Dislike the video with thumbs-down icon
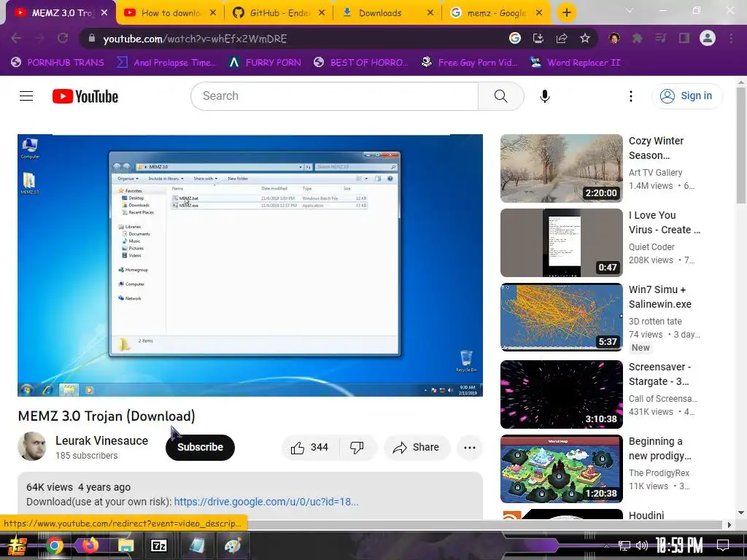Image resolution: width=747 pixels, height=560 pixels. [357, 447]
